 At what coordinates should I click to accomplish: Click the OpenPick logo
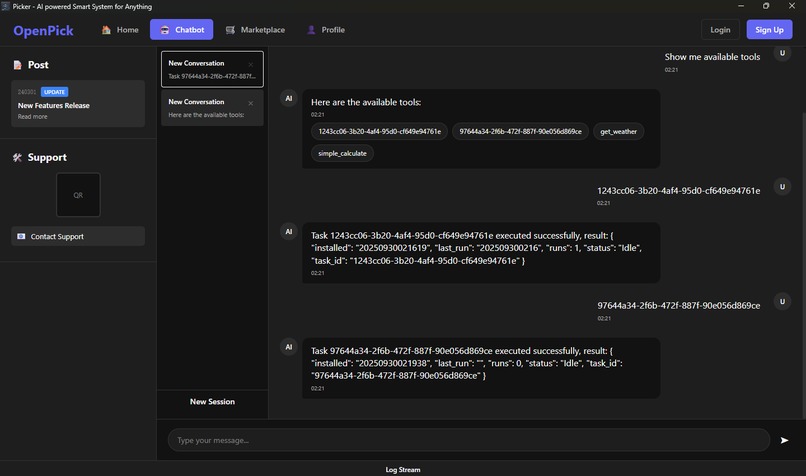pyautogui.click(x=43, y=30)
